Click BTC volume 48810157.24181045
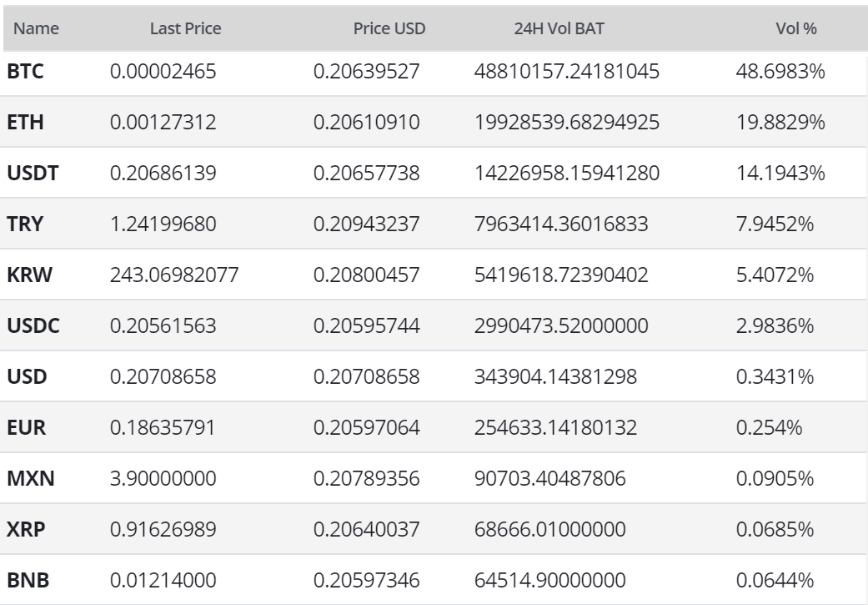Screen dimensions: 868x605 pos(567,72)
